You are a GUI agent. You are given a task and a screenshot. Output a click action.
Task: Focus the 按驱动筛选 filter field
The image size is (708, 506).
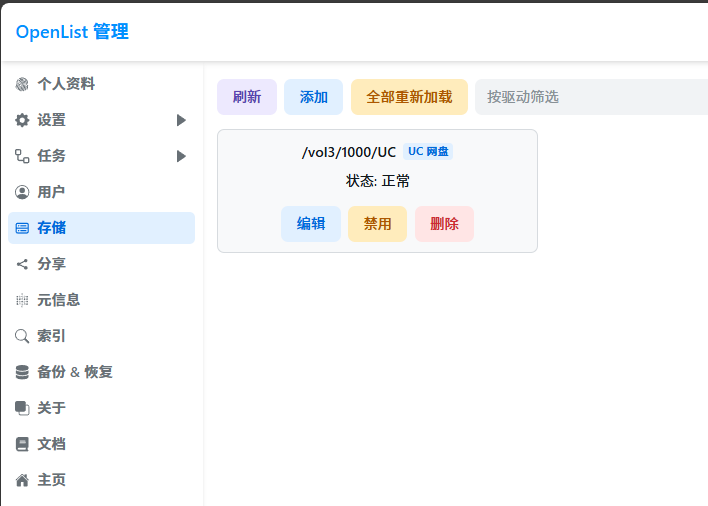coord(590,97)
